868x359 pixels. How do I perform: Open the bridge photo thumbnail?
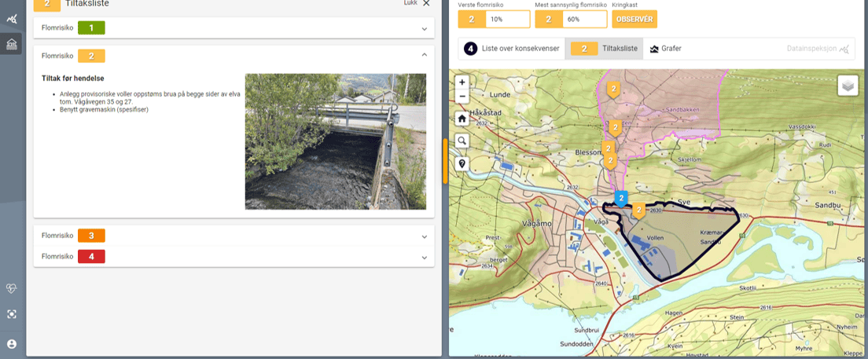coord(336,141)
